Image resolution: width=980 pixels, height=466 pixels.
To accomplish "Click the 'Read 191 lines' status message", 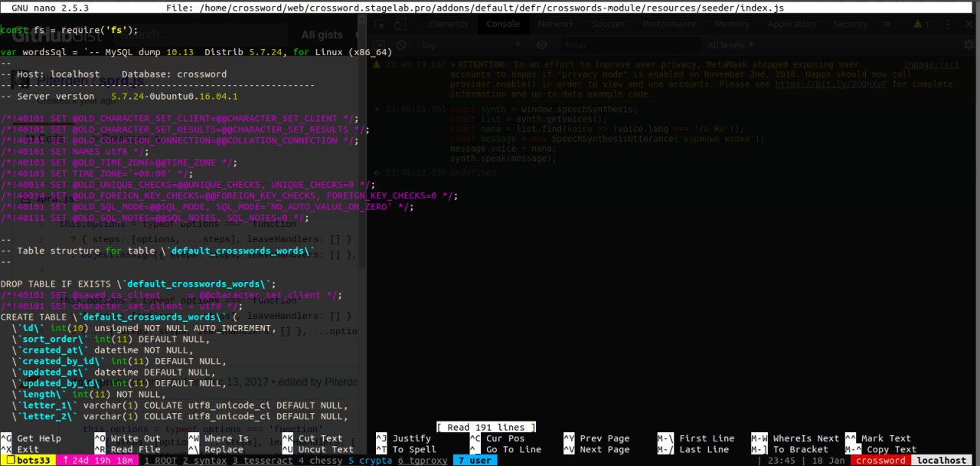I will click(x=486, y=427).
